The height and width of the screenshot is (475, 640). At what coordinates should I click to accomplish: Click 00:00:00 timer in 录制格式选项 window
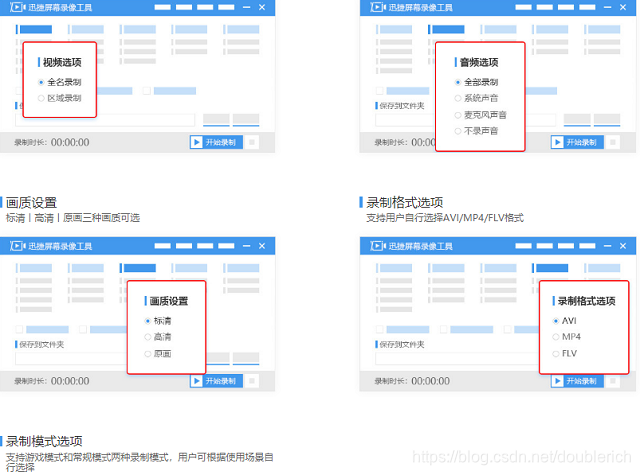430,381
